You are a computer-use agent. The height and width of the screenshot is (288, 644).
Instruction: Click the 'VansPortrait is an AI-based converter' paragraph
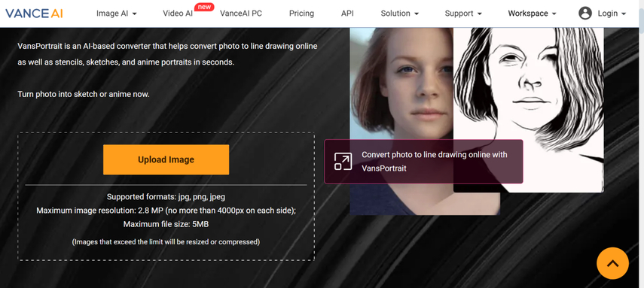(x=167, y=54)
